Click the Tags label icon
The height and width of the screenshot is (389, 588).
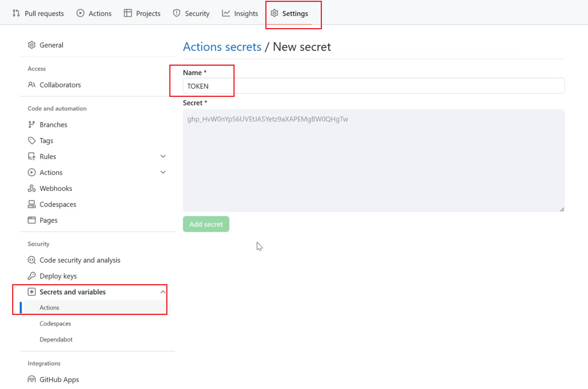pyautogui.click(x=32, y=141)
